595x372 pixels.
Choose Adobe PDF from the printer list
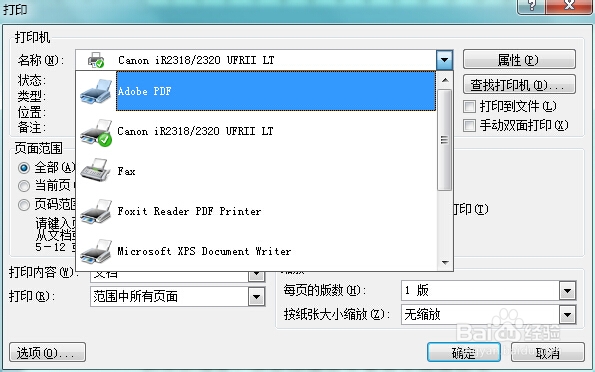pyautogui.click(x=276, y=91)
